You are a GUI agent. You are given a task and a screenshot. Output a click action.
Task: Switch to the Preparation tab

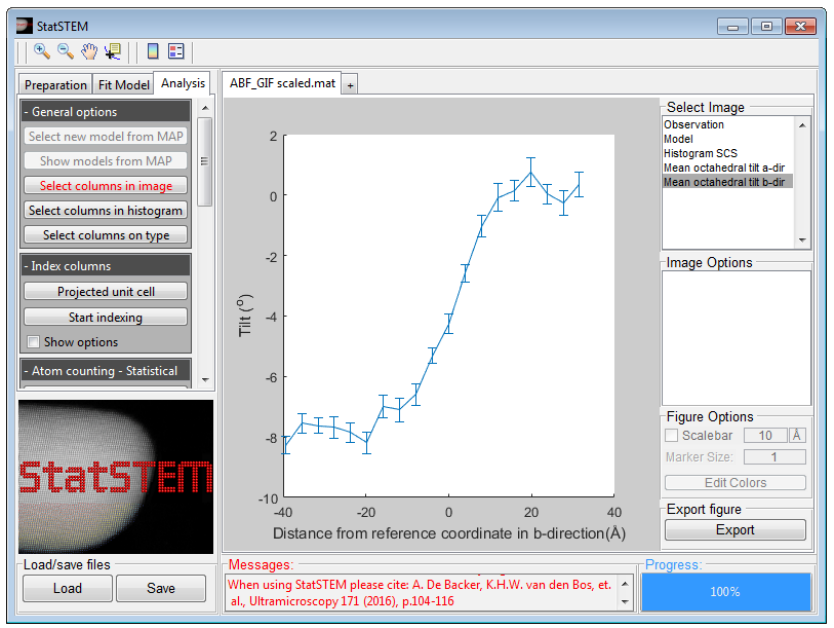tap(55, 85)
